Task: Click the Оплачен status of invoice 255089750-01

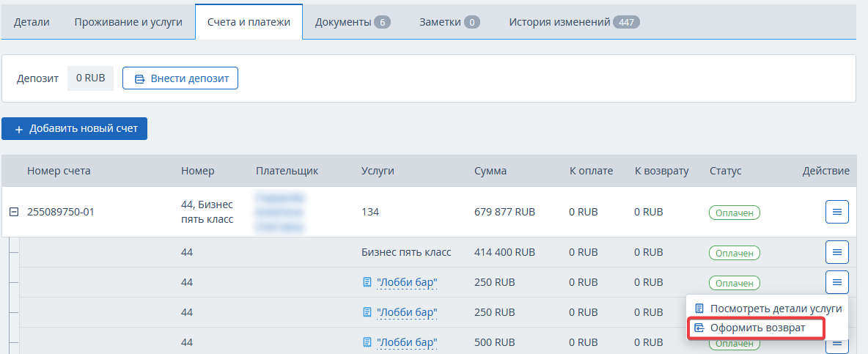Action: [x=734, y=213]
